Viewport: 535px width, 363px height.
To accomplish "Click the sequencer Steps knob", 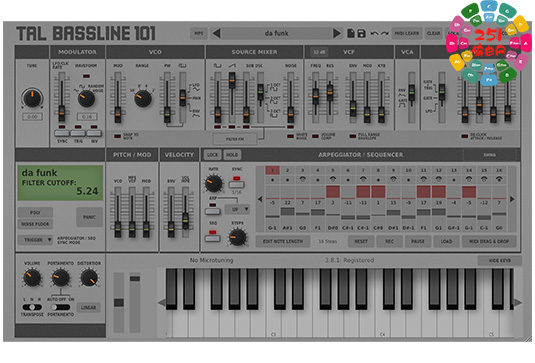I will [x=238, y=237].
